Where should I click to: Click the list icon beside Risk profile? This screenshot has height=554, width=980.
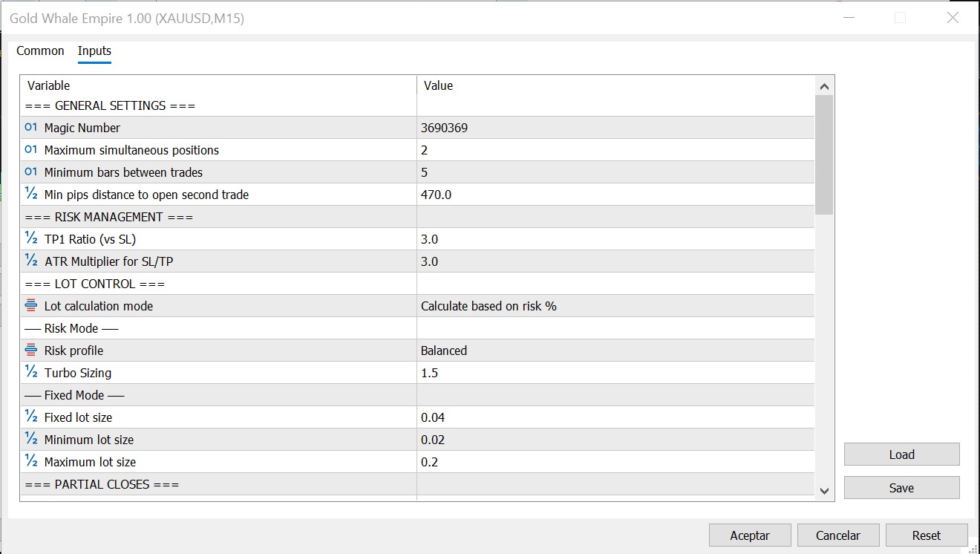pyautogui.click(x=30, y=350)
